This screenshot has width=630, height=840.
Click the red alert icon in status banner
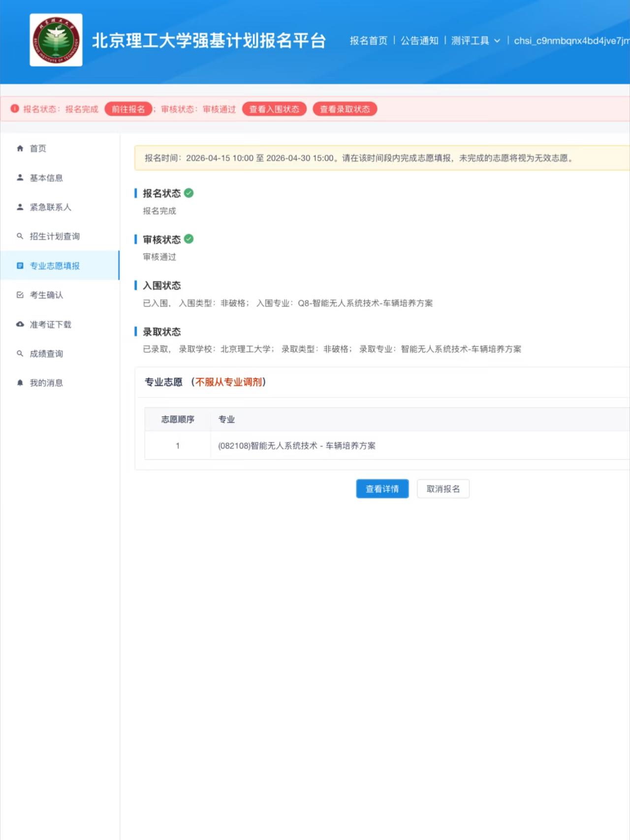[15, 109]
